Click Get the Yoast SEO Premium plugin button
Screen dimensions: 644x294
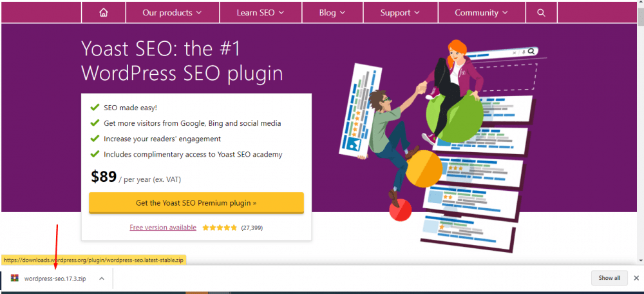196,202
